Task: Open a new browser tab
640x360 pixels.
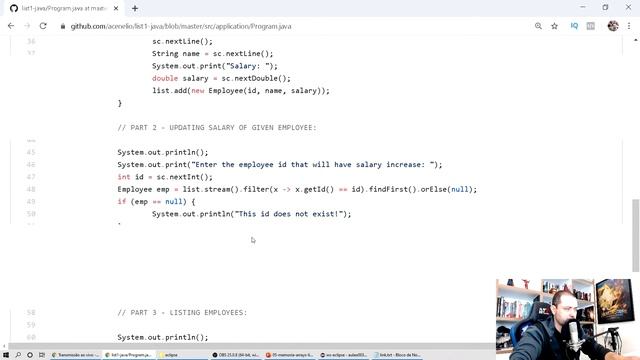Action: [x=135, y=8]
